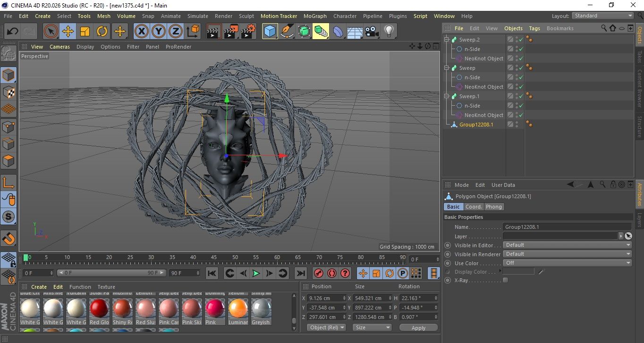This screenshot has width=644, height=343.
Task: Activate the Rotate tool
Action: click(x=102, y=32)
